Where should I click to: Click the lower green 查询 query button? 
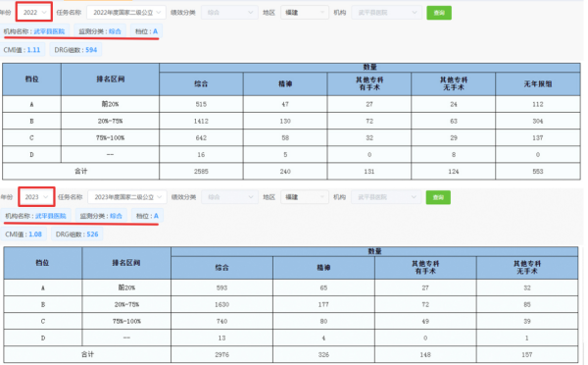tap(438, 197)
